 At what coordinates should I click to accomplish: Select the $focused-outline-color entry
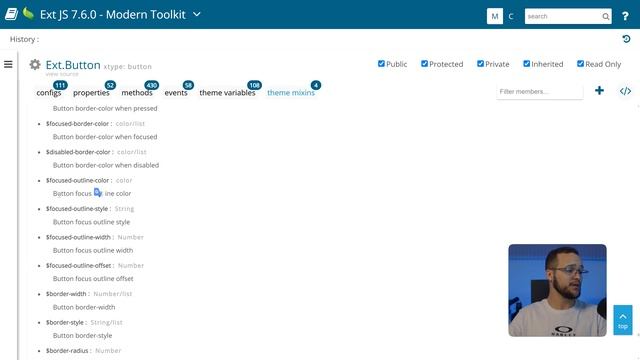pyautogui.click(x=78, y=180)
